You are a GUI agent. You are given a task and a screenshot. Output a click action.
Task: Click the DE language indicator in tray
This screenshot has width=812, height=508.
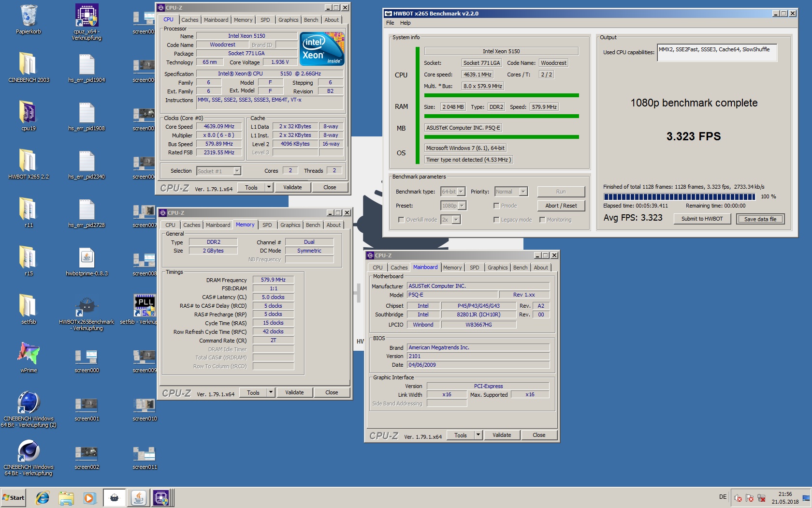723,497
